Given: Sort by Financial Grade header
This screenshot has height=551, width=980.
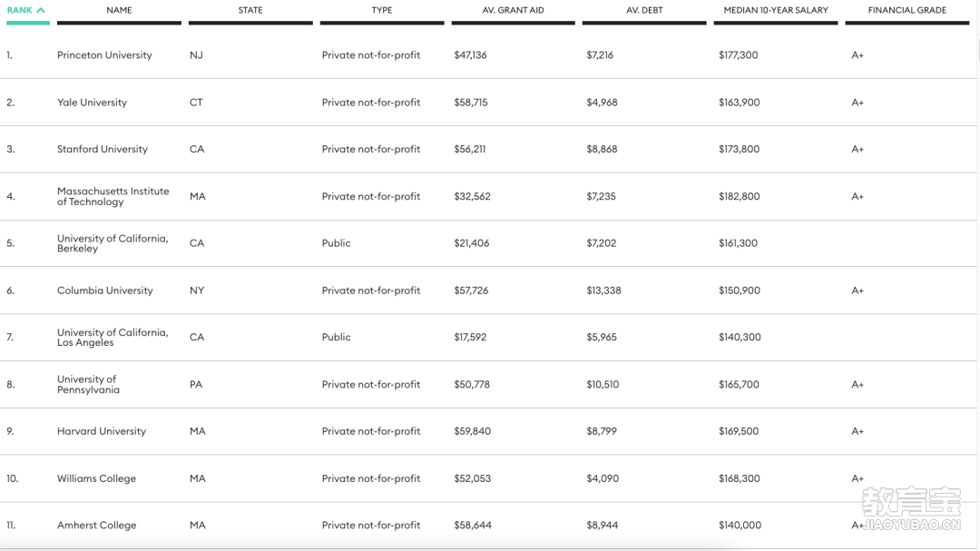Looking at the screenshot, I should tap(906, 10).
